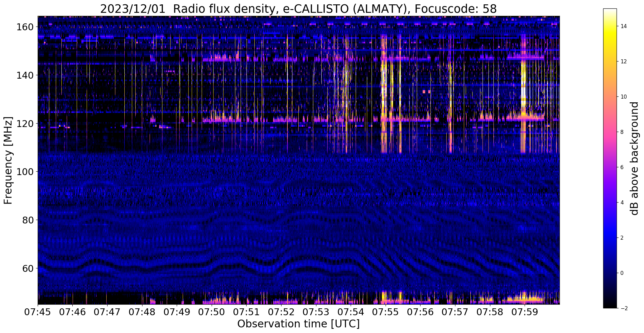Click the positive "2" colorbar tick label

coord(622,238)
